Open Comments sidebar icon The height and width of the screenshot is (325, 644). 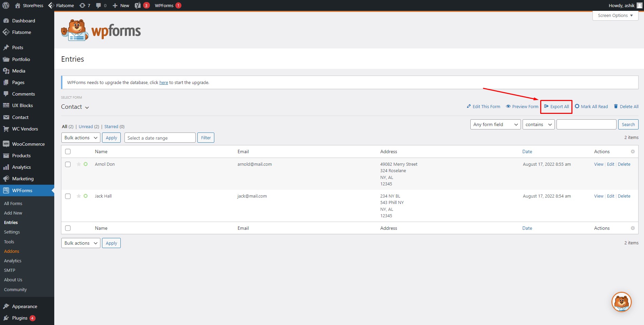6,94
